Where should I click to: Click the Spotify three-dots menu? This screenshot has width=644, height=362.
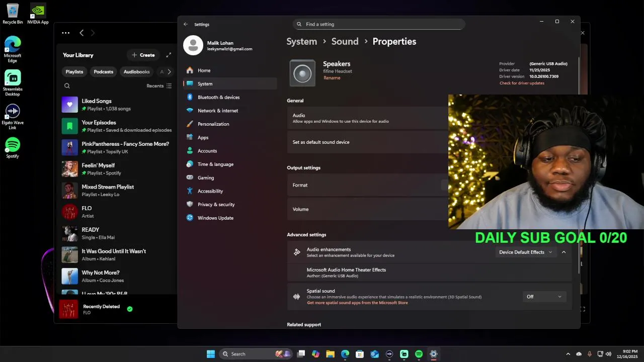click(66, 33)
